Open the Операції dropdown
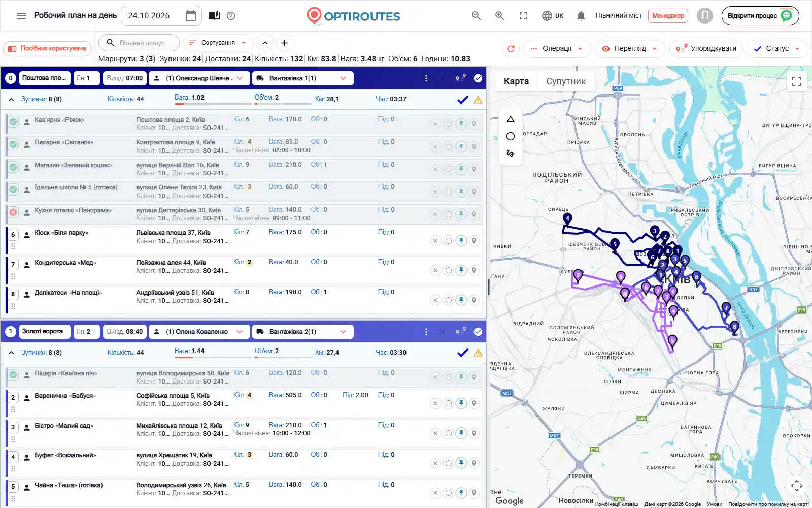The width and height of the screenshot is (812, 508). [557, 49]
